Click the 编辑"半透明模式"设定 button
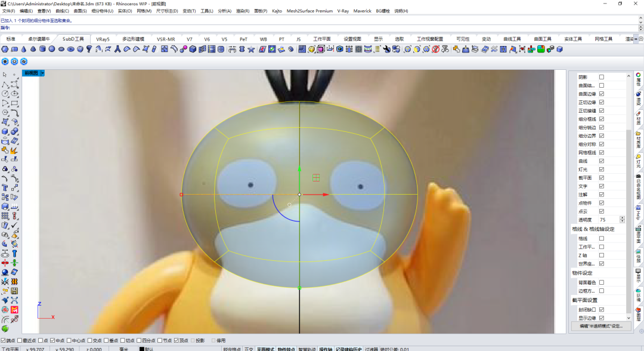This screenshot has height=351, width=644. coord(601,326)
